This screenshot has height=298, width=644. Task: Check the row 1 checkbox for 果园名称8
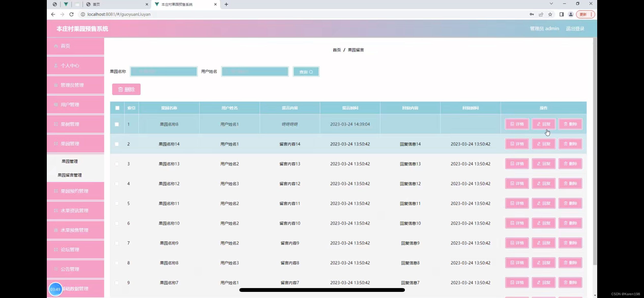(117, 124)
